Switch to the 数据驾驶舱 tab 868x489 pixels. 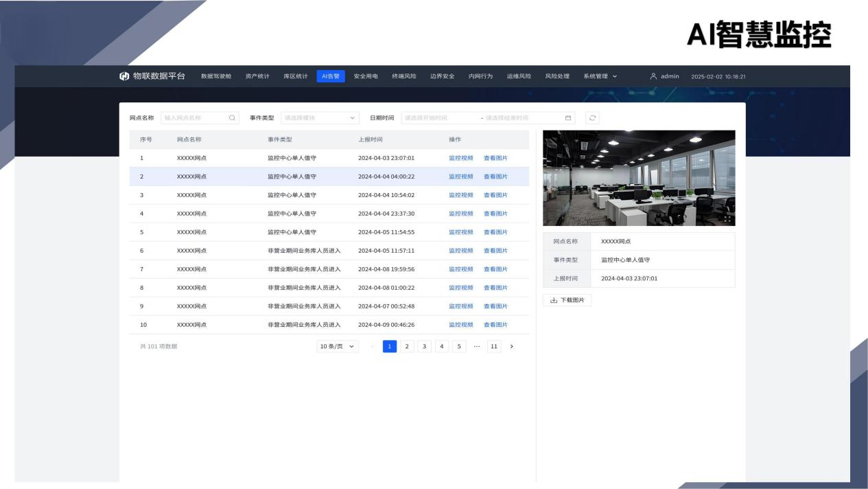pos(216,76)
